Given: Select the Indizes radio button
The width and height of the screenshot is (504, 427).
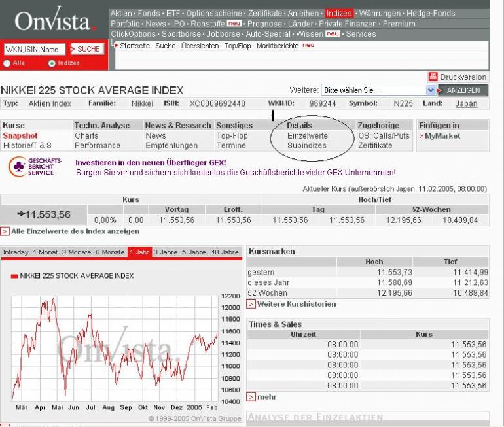Looking at the screenshot, I should coord(52,63).
